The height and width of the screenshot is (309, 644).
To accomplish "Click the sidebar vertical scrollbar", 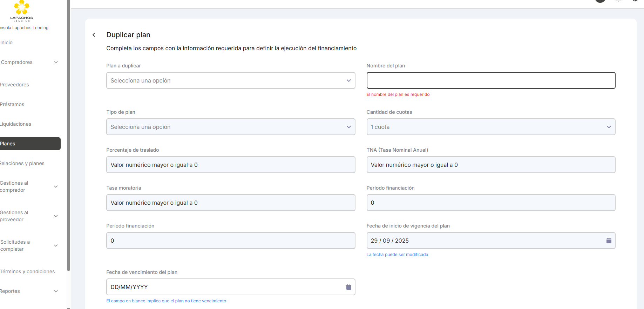I will [68, 140].
